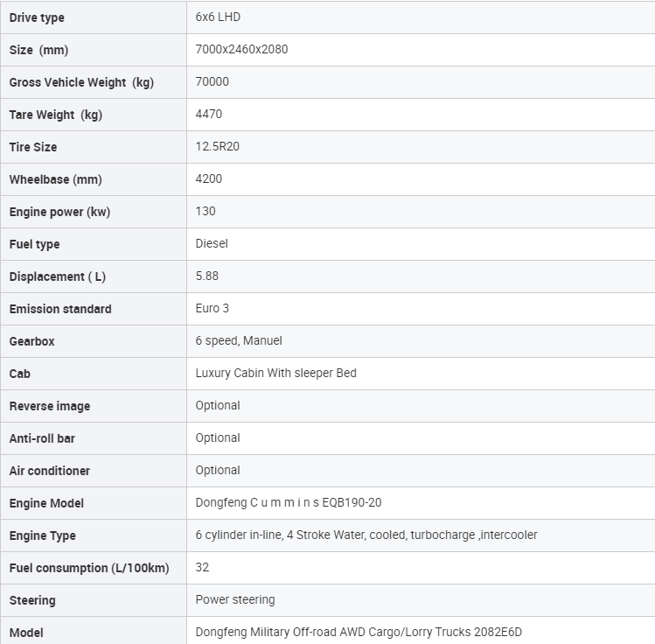Select the engine power value 130
655x644 pixels.
(x=206, y=211)
